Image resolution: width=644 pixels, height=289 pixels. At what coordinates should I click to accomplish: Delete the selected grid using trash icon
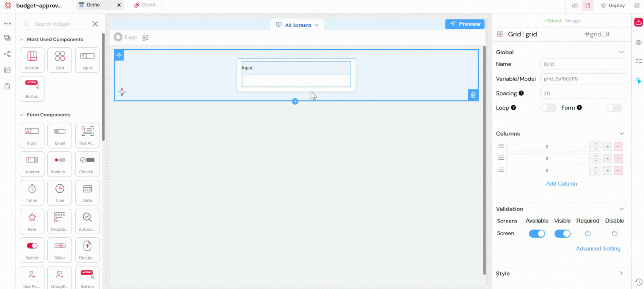(473, 95)
